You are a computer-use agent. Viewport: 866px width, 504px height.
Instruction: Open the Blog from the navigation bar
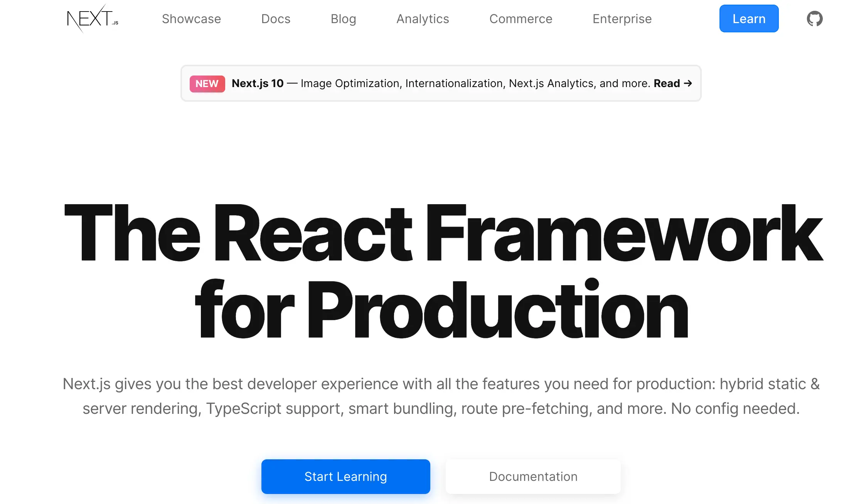tap(343, 18)
